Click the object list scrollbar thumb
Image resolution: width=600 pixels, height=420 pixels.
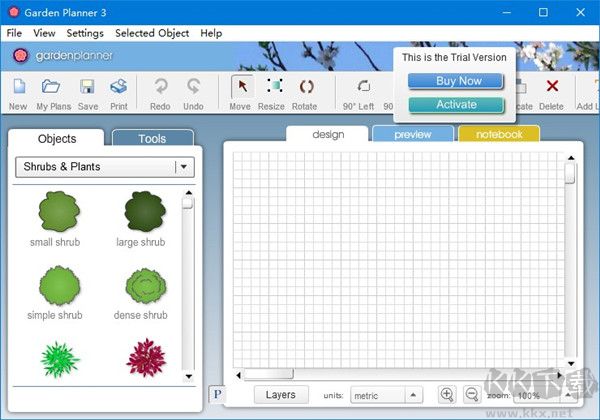[188, 202]
